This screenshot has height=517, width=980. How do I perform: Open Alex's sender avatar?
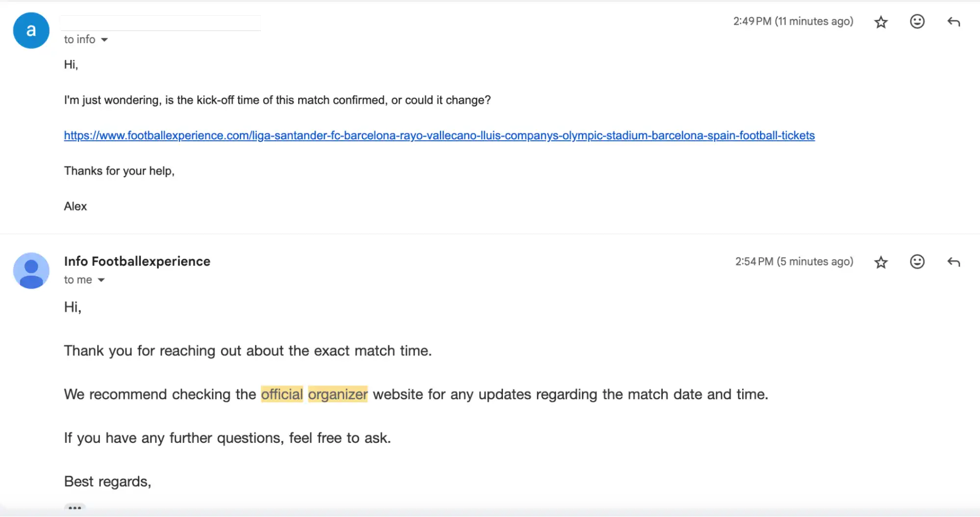[31, 30]
